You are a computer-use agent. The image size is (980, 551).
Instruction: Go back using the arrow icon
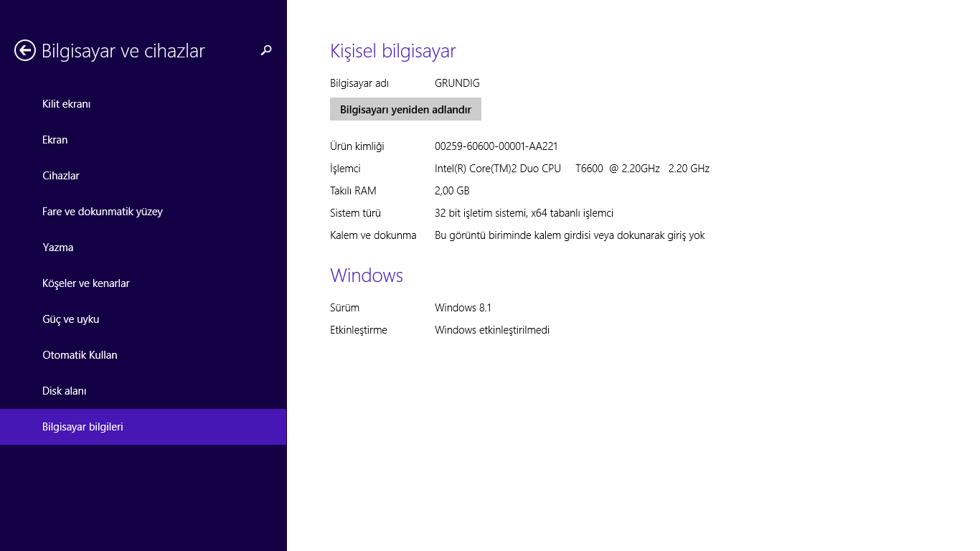point(25,50)
